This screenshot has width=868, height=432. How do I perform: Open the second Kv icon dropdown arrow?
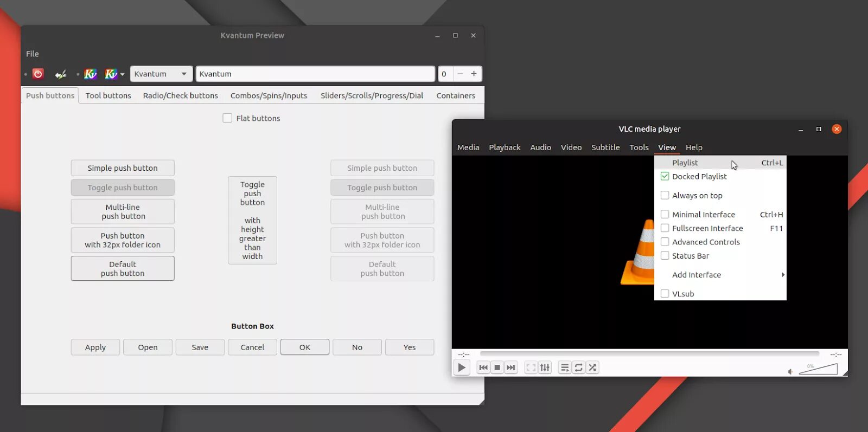click(123, 74)
